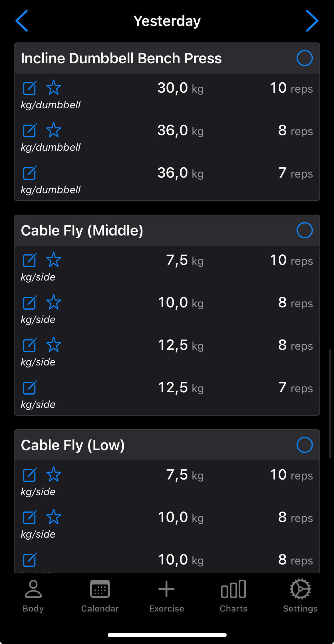Select the Cable Fly (Middle) circle
The image size is (334, 644).
pyautogui.click(x=304, y=230)
